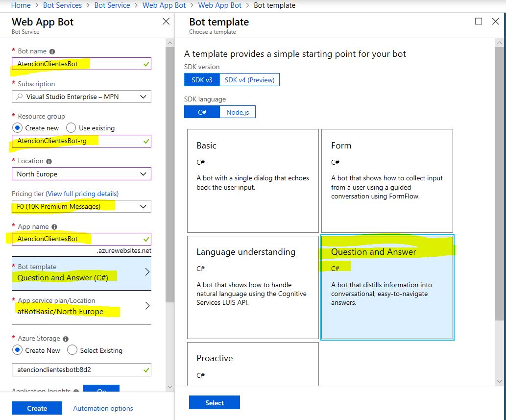Image resolution: width=506 pixels, height=420 pixels.
Task: Go to first Web App Bot breadcrumb
Action: [164, 5]
